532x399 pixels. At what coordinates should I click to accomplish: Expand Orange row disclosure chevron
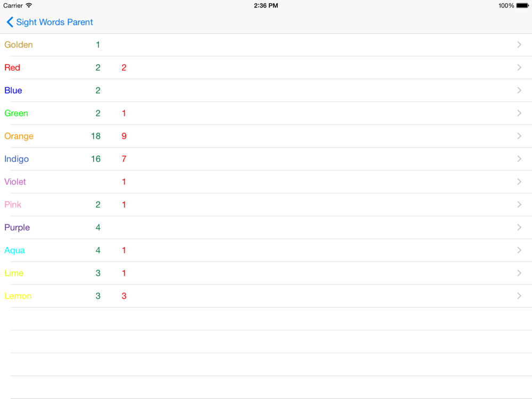click(x=519, y=136)
